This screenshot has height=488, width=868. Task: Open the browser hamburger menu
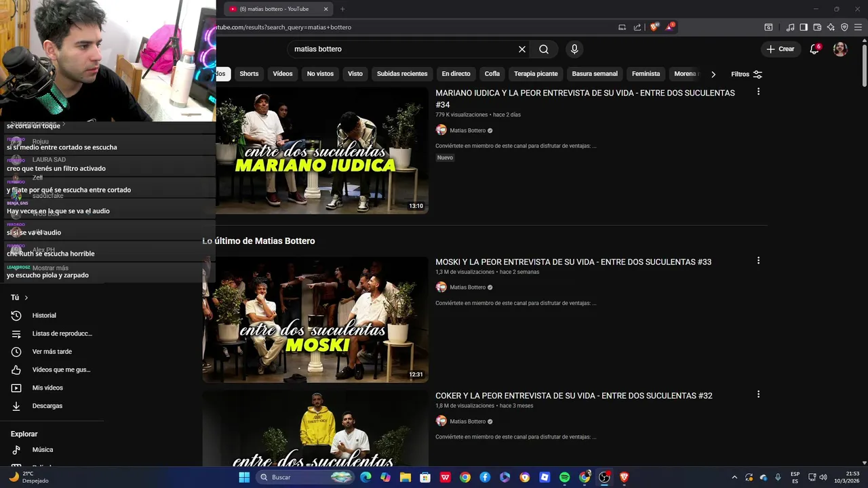tap(858, 27)
